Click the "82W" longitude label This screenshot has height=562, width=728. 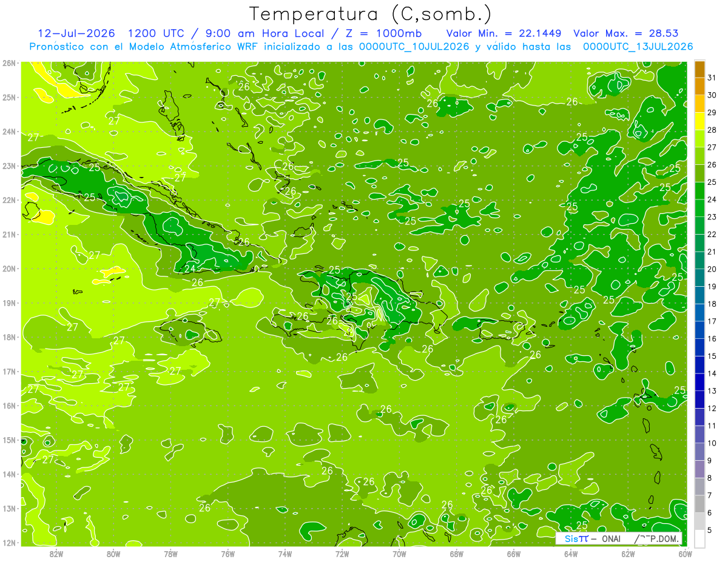tap(56, 554)
